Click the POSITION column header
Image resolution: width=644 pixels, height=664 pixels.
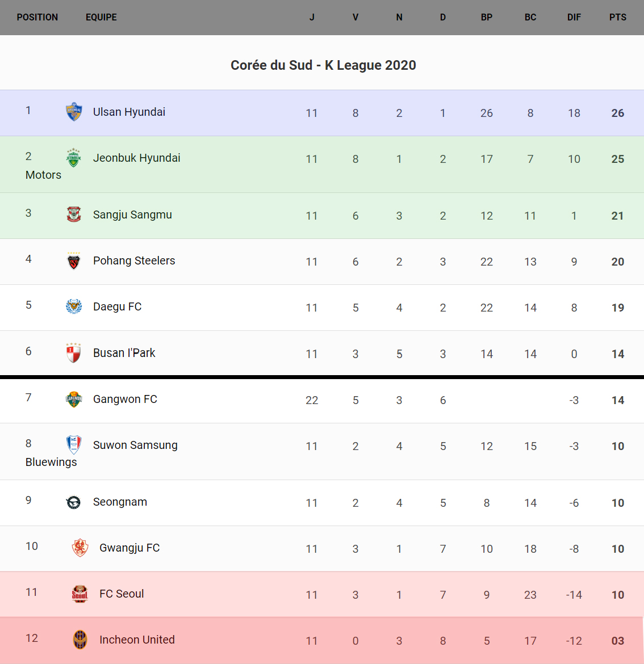(x=37, y=18)
